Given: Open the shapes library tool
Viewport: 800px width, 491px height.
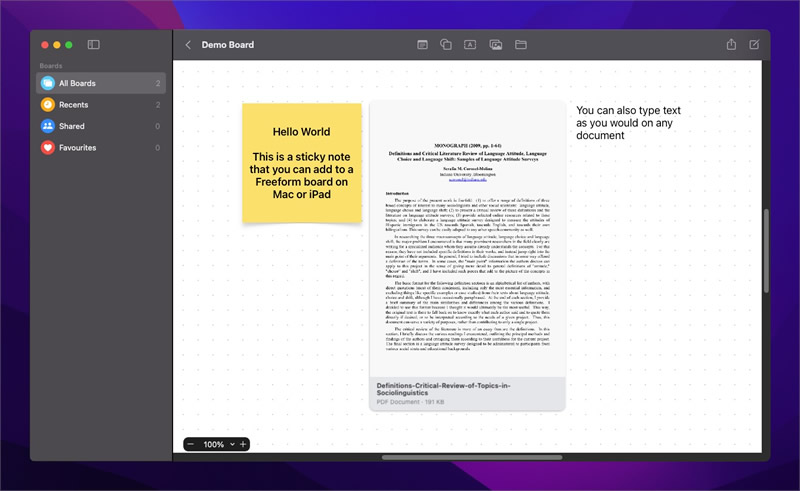Looking at the screenshot, I should (446, 45).
